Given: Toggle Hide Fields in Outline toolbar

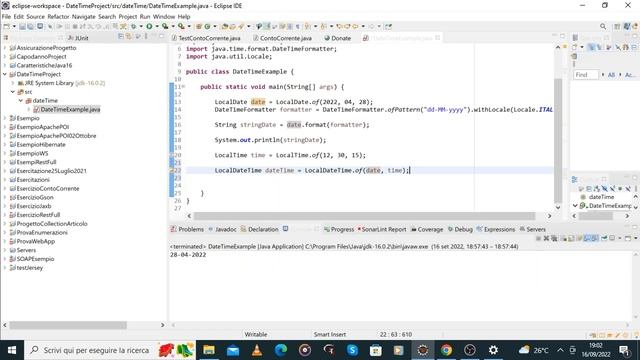Looking at the screenshot, I should click(x=604, y=189).
